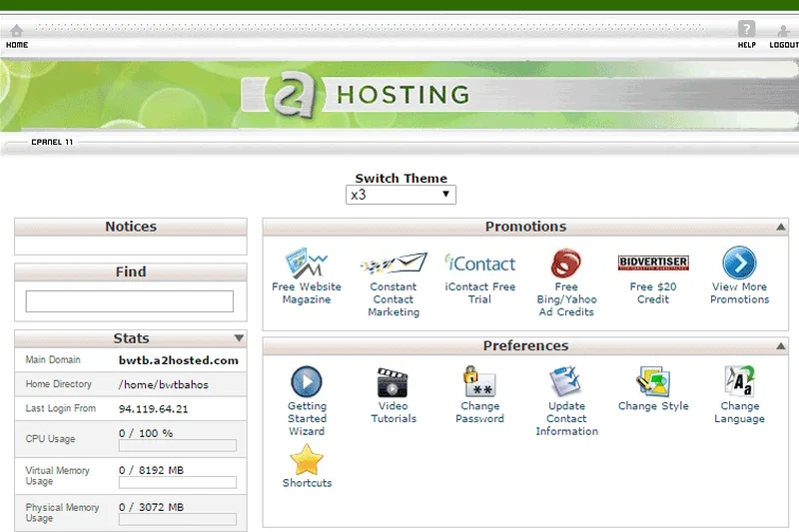Open the Change Language letters icon
The height and width of the screenshot is (532, 799).
[x=739, y=381]
